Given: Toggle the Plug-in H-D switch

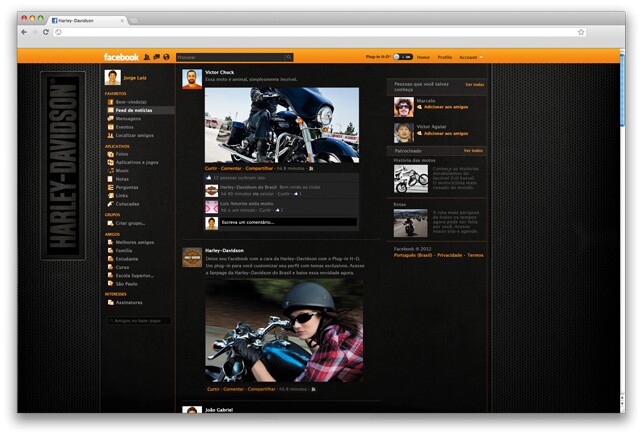Looking at the screenshot, I should click(x=403, y=57).
